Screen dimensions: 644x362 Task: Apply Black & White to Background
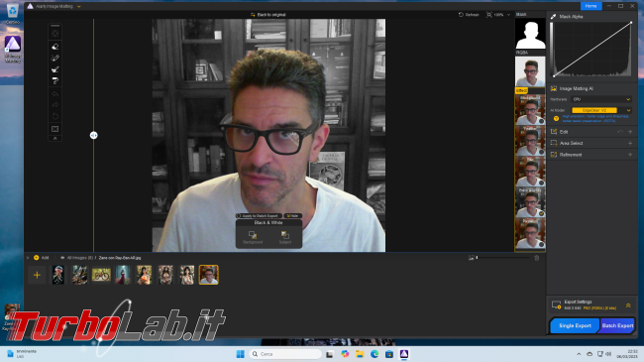click(x=253, y=237)
